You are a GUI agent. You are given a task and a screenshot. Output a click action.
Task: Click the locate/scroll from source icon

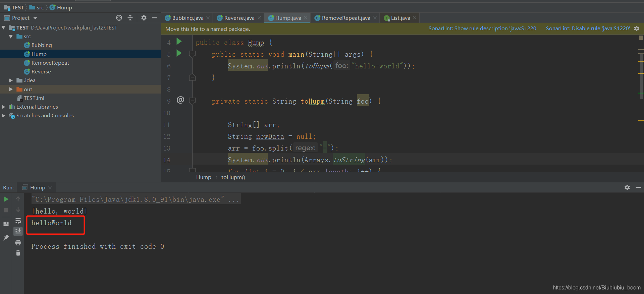(119, 18)
